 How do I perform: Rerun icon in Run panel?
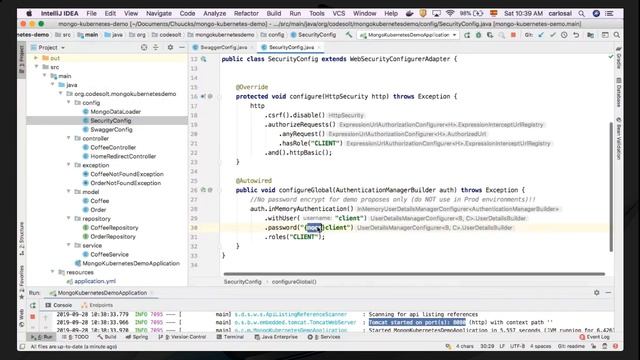pos(33,305)
